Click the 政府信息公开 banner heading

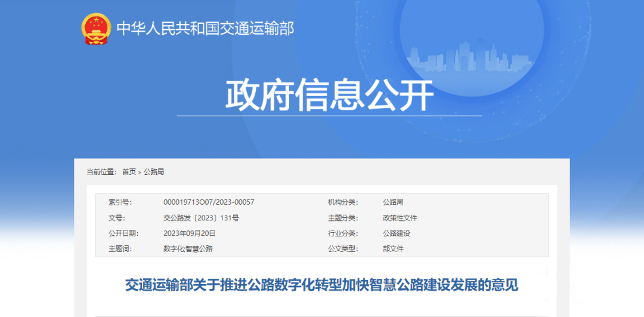329,95
